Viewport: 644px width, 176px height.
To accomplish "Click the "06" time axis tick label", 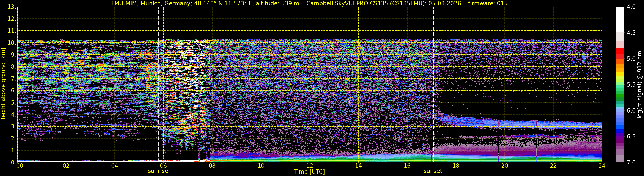I will click(163, 166).
